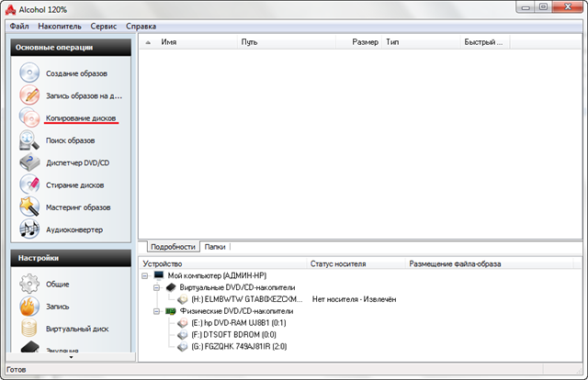Switch to the Подробности tab
Viewport: 588px width, 380px height.
(173, 247)
